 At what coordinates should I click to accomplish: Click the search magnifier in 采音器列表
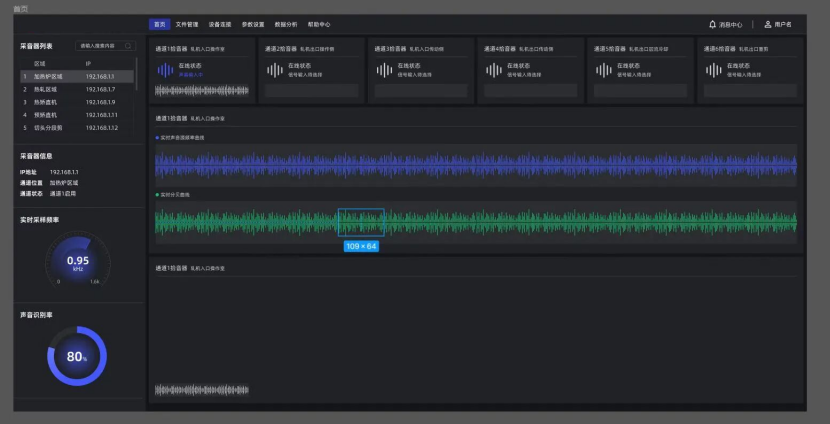(128, 46)
